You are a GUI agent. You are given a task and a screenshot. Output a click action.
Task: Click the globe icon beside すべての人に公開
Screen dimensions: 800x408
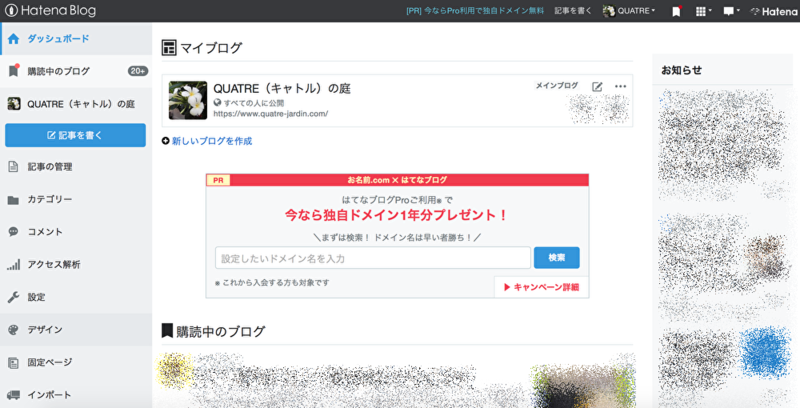tap(217, 103)
